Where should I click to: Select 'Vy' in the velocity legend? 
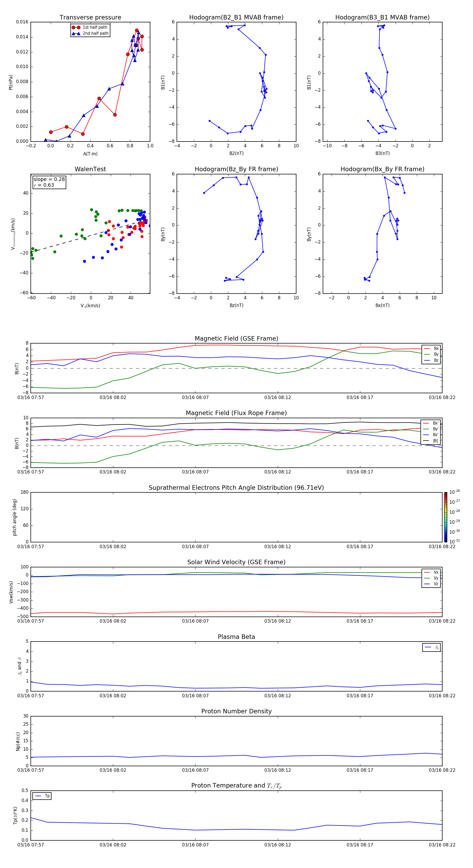(x=431, y=578)
